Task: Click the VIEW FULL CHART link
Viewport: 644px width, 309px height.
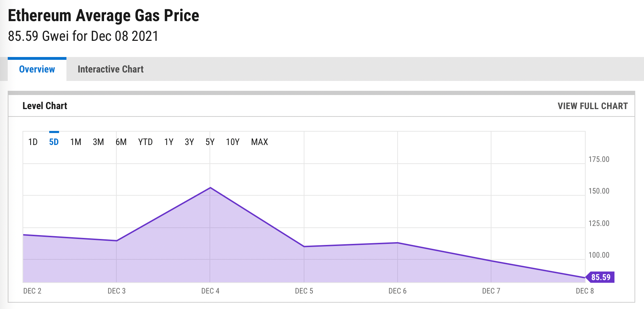Action: pyautogui.click(x=593, y=106)
